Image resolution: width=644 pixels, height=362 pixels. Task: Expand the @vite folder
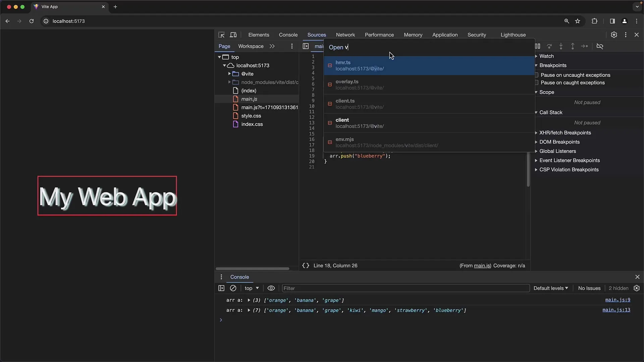[229, 74]
